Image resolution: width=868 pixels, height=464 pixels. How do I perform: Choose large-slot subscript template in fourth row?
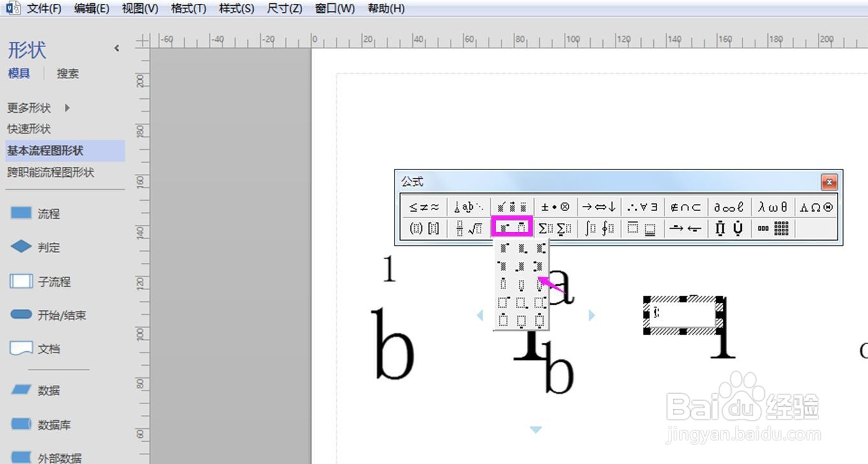coord(523,301)
